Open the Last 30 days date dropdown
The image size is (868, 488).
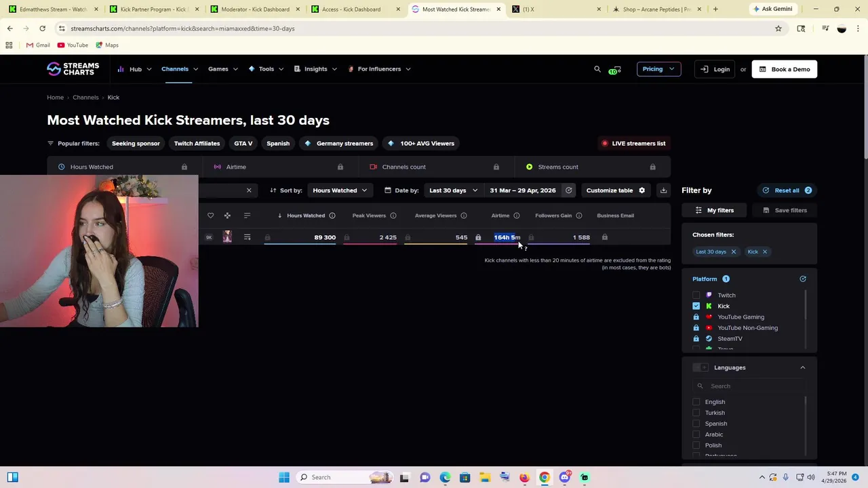click(x=453, y=190)
